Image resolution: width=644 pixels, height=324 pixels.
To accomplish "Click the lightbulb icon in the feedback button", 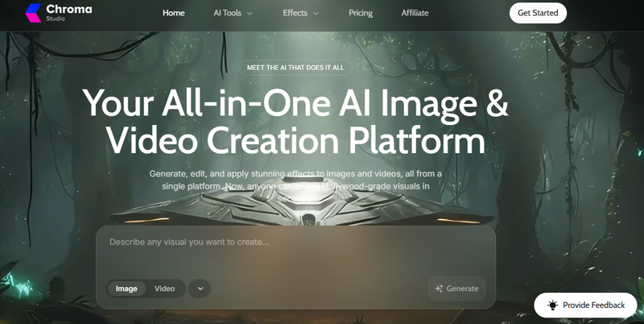I will coord(552,305).
